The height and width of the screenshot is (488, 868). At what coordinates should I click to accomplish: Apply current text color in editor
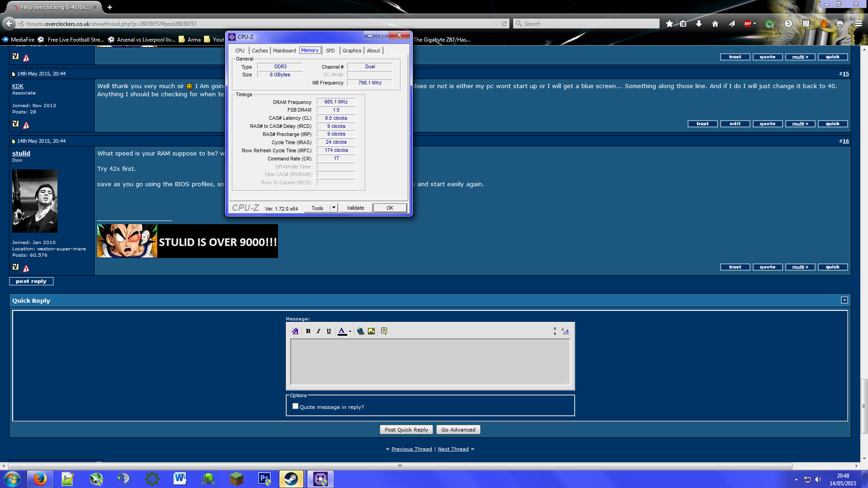click(342, 331)
